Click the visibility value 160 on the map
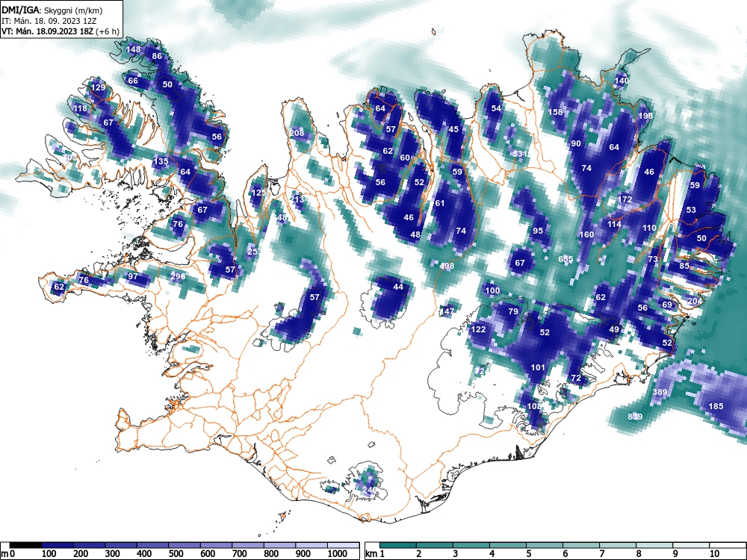The image size is (747, 560). [x=587, y=234]
